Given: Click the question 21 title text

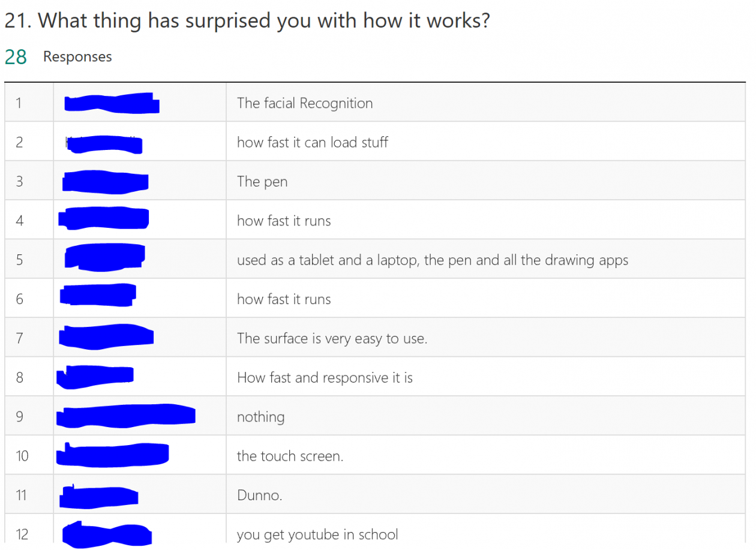Looking at the screenshot, I should click(x=247, y=21).
